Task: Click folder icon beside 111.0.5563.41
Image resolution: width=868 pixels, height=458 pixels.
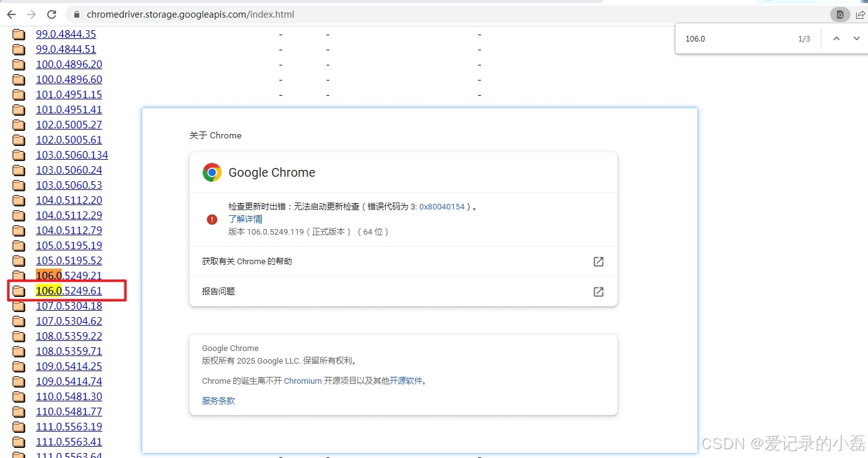Action: tap(19, 442)
